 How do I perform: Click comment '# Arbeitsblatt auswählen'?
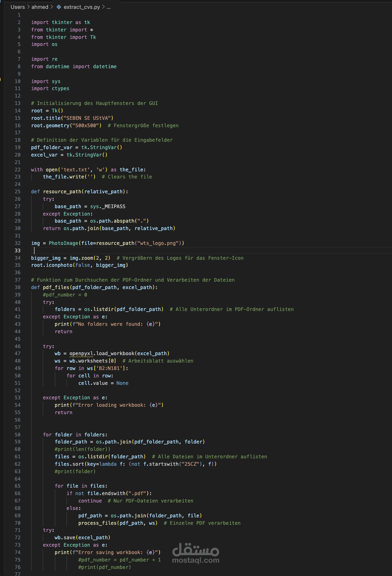click(158, 361)
